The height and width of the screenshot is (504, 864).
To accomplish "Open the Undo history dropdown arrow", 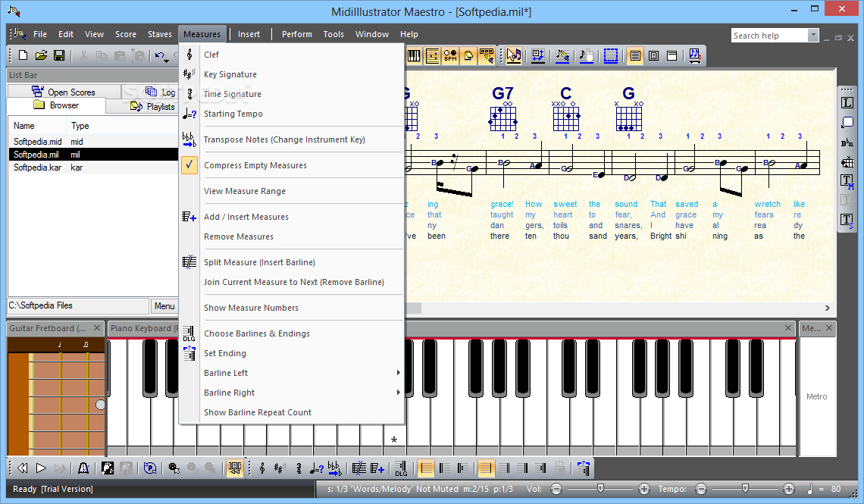I will coord(167,61).
